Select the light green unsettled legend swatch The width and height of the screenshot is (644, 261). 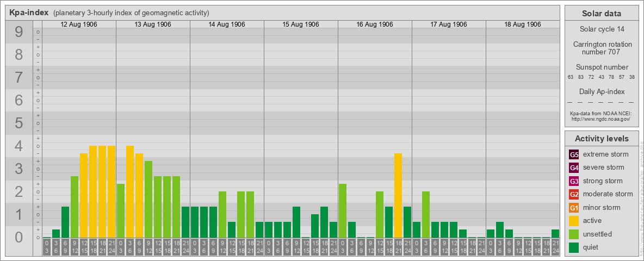(574, 234)
